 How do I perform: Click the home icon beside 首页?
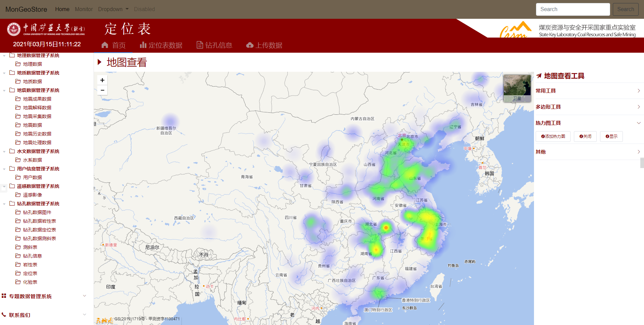point(105,45)
